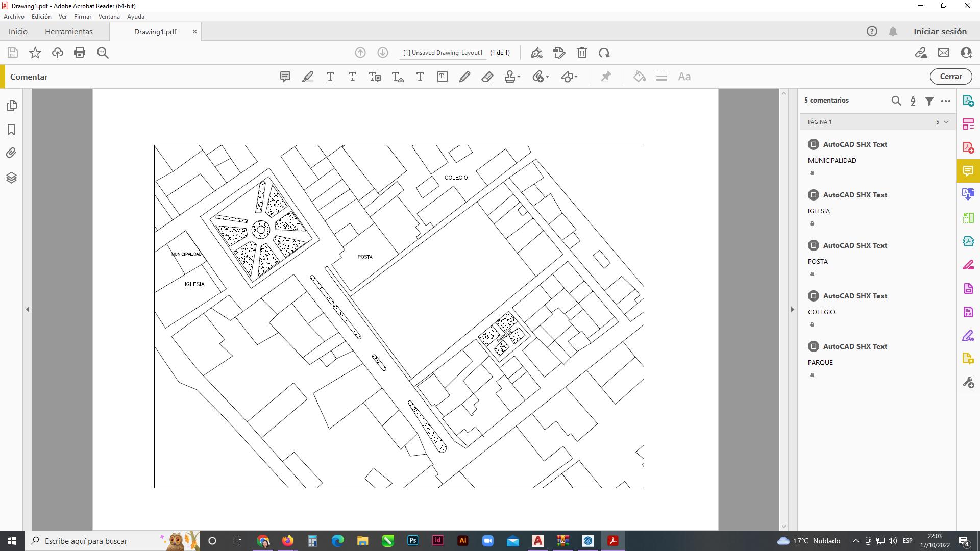This screenshot has width=980, height=551.
Task: Rotate the page with rotate icon
Action: [604, 53]
